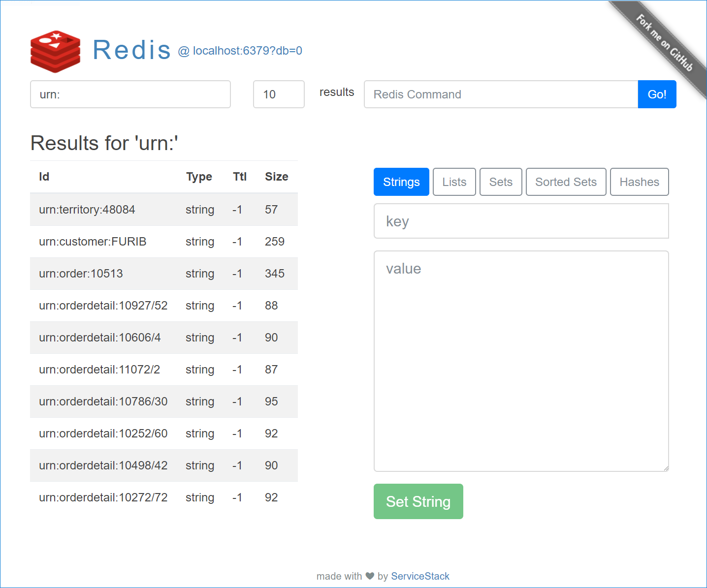Open key urn:orderdetail:10606/4
Screen dimensions: 707x588
(100, 338)
